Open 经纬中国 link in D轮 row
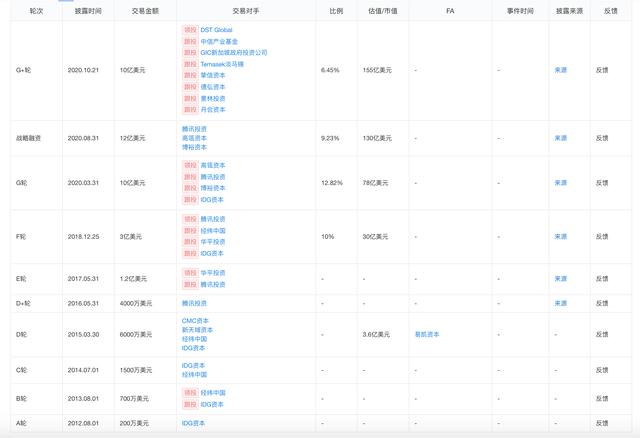 pos(194,339)
